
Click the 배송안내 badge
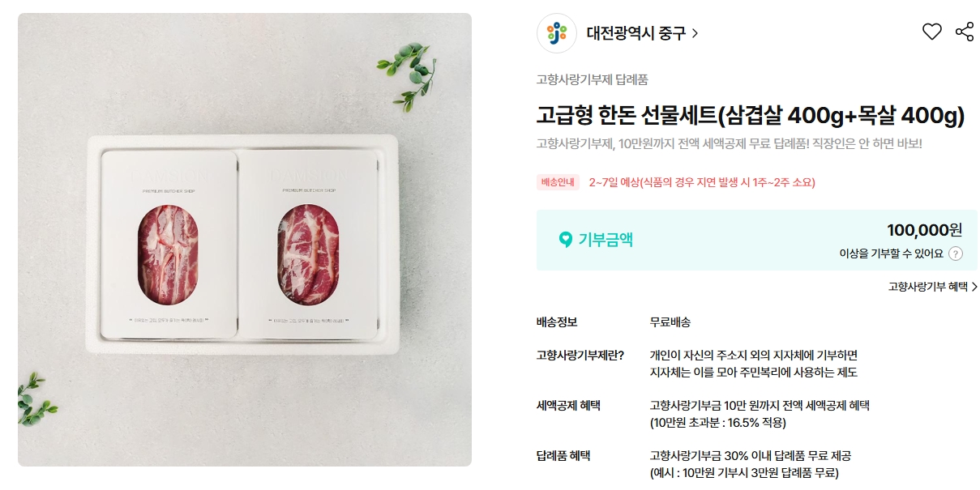(x=558, y=182)
